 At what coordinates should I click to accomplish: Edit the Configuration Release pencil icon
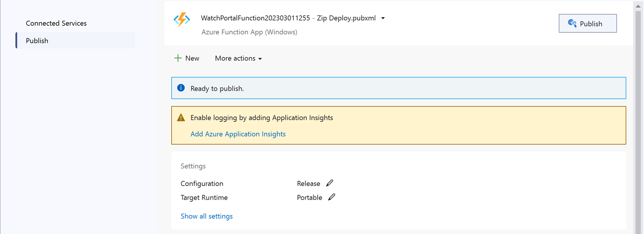(330, 183)
